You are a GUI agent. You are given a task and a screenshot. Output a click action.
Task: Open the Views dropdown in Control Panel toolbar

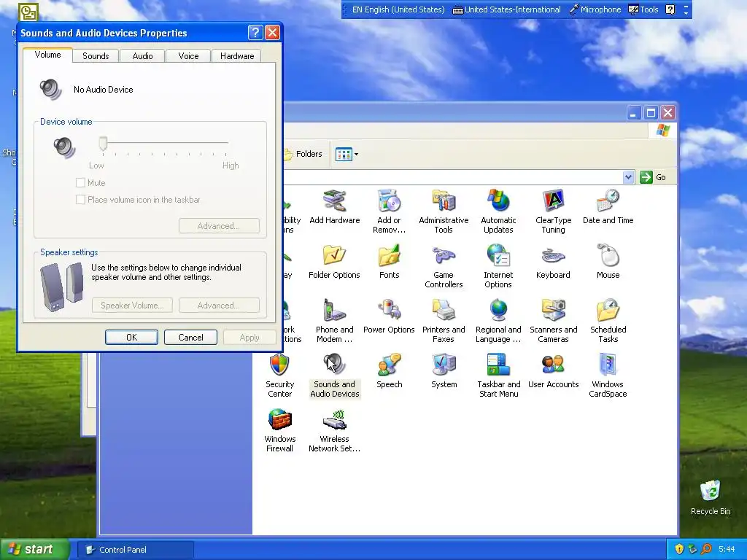coord(347,155)
